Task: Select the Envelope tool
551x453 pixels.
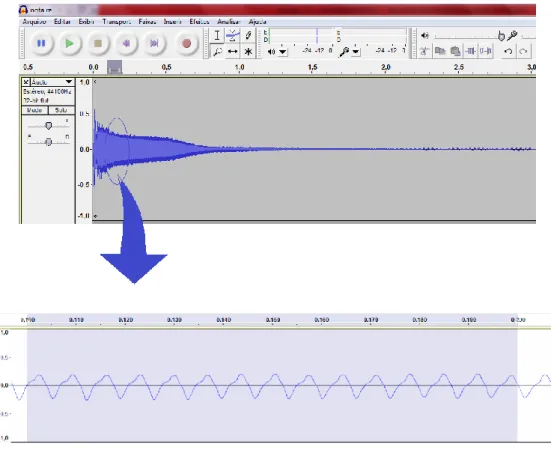Action: click(233, 35)
